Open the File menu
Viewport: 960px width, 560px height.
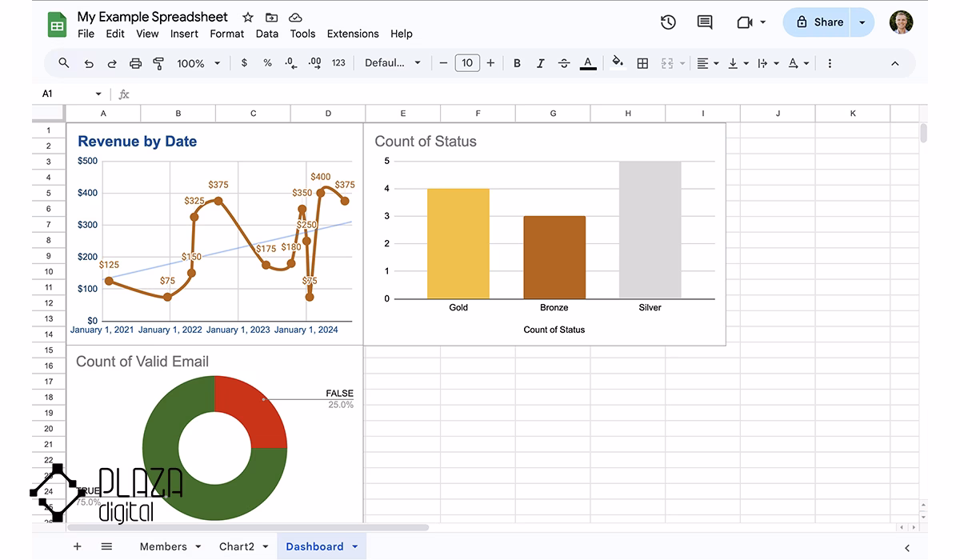coord(86,34)
